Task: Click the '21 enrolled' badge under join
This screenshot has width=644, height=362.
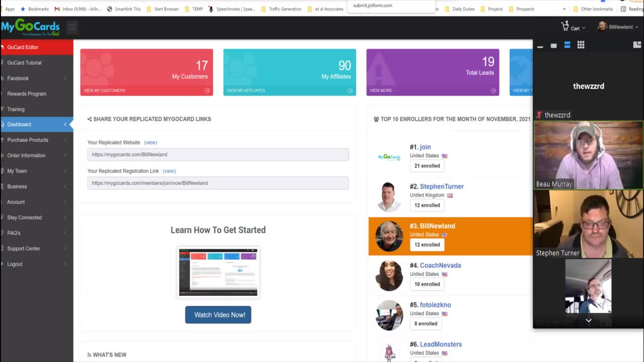Action: tap(427, 166)
